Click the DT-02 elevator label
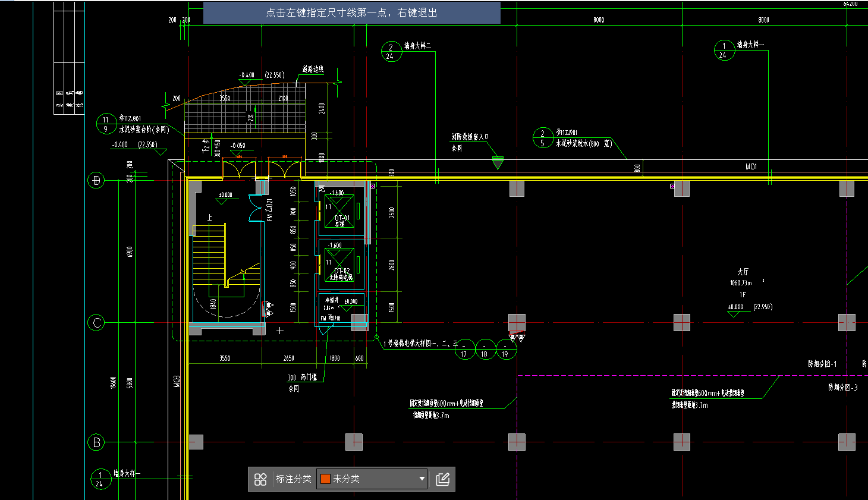Image resolution: width=868 pixels, height=500 pixels. pos(342,271)
